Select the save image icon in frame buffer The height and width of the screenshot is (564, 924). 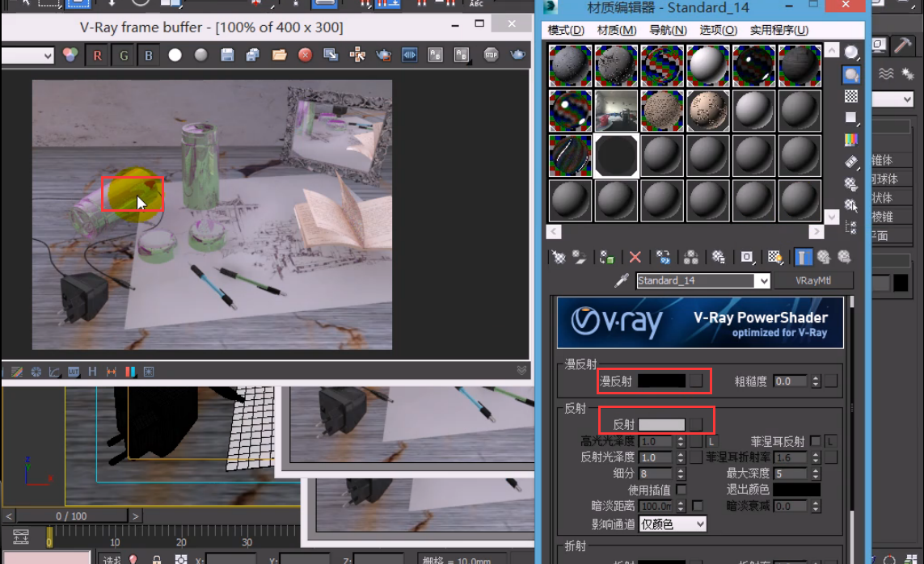click(x=226, y=55)
